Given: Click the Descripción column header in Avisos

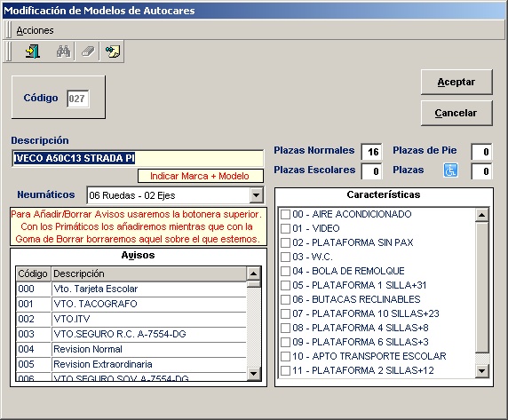Looking at the screenshot, I should point(148,274).
